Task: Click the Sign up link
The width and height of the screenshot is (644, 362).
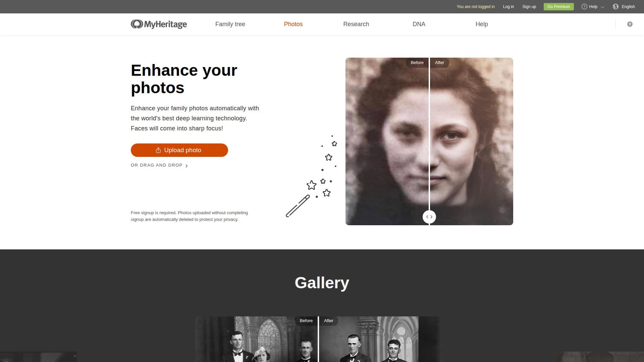Action: tap(529, 7)
